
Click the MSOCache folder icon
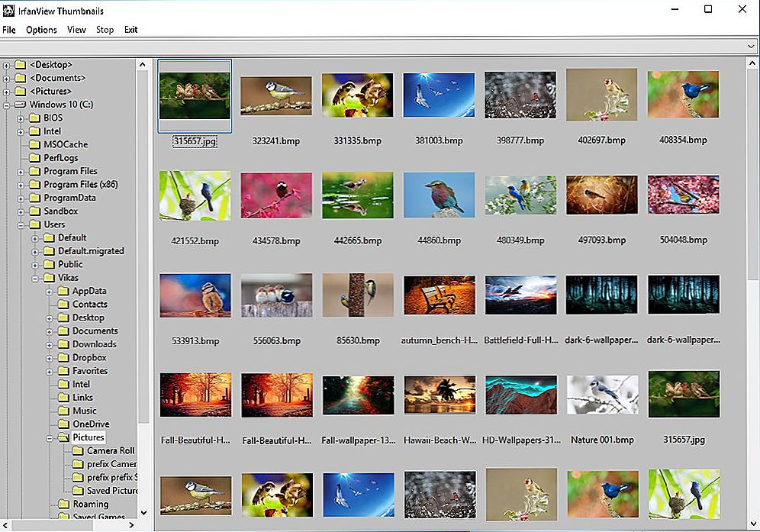coord(34,145)
